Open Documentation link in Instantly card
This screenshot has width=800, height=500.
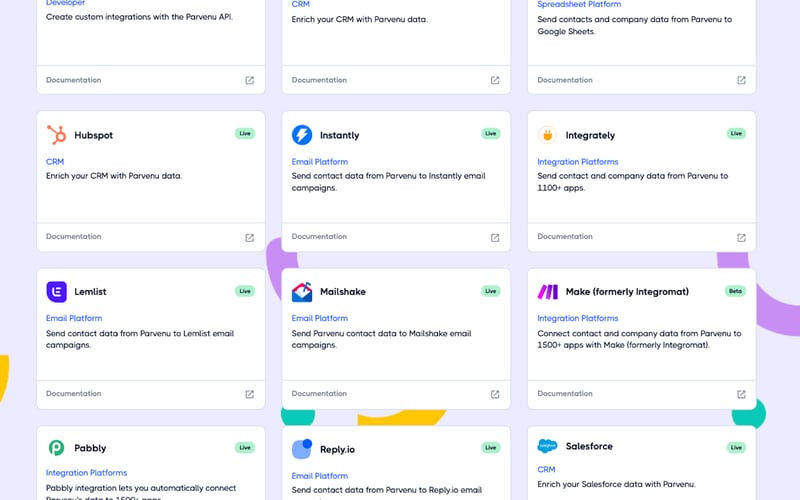[319, 237]
